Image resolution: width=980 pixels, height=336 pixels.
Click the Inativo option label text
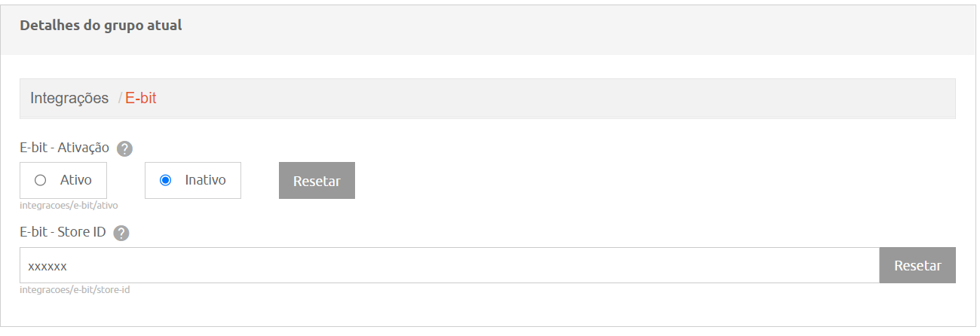click(x=206, y=180)
